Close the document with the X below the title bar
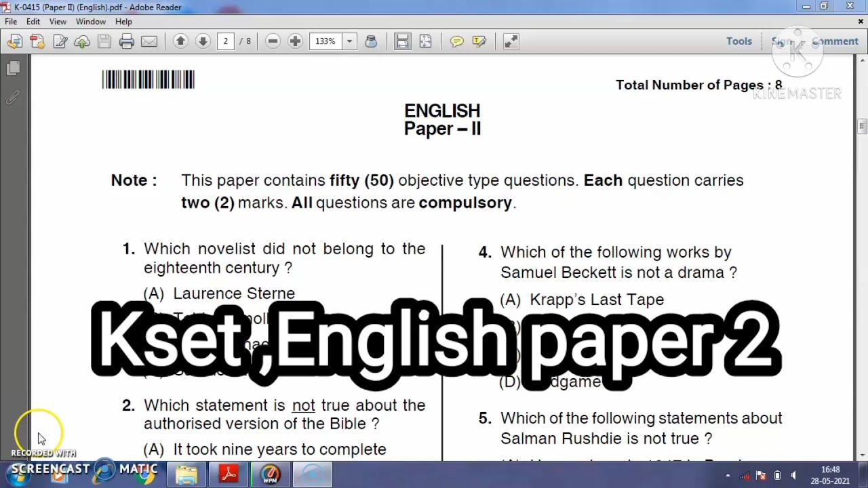Image resolution: width=868 pixels, height=488 pixels. tap(861, 22)
